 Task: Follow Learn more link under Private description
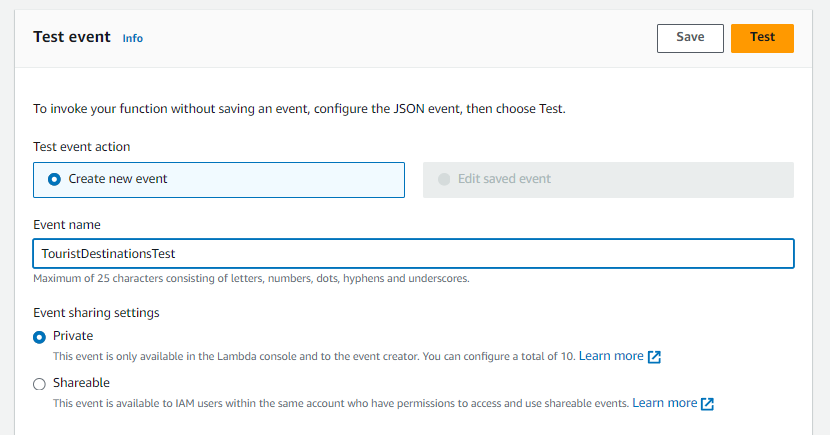pos(610,356)
